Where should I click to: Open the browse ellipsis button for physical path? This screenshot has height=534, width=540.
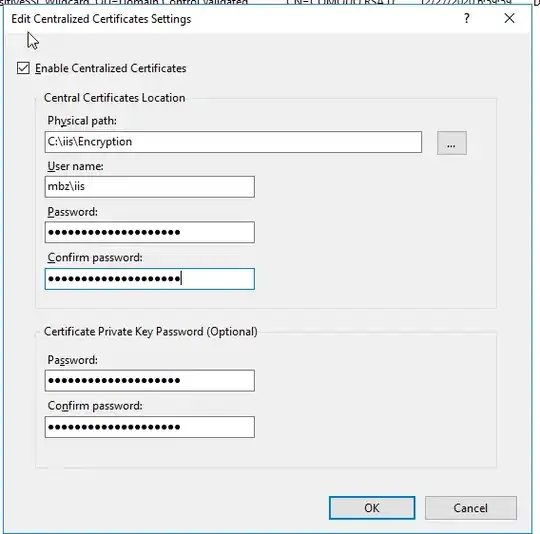point(452,143)
